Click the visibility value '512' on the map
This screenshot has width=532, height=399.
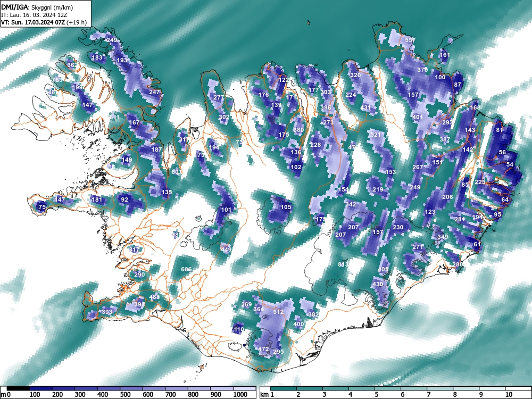tap(278, 311)
